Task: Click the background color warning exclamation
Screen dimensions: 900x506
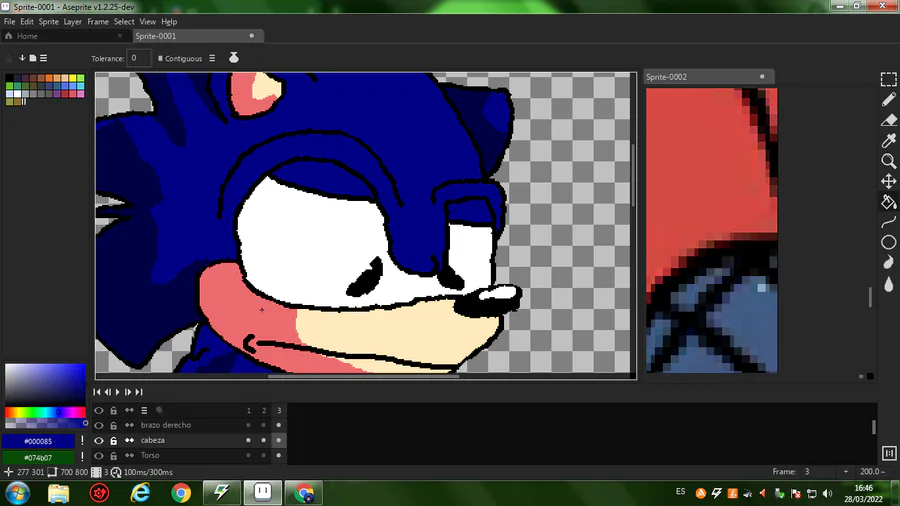Action: pyautogui.click(x=82, y=457)
